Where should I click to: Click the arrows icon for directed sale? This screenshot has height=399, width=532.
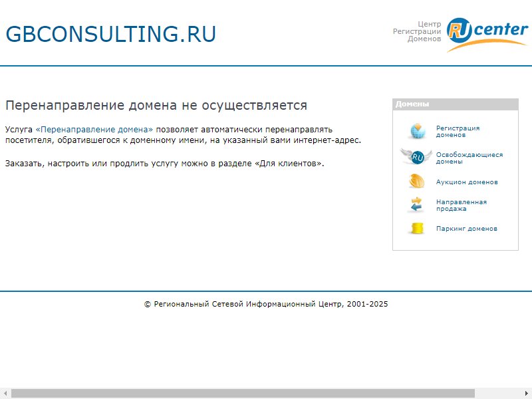(x=416, y=205)
